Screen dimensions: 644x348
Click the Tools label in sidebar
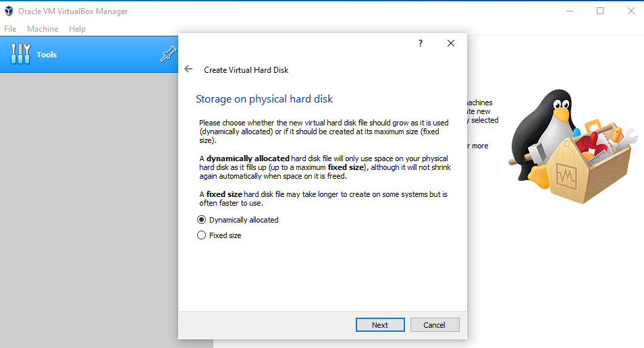point(47,55)
